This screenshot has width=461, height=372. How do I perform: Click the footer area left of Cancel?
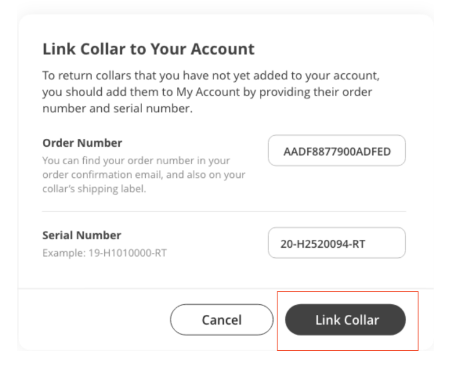click(93, 320)
